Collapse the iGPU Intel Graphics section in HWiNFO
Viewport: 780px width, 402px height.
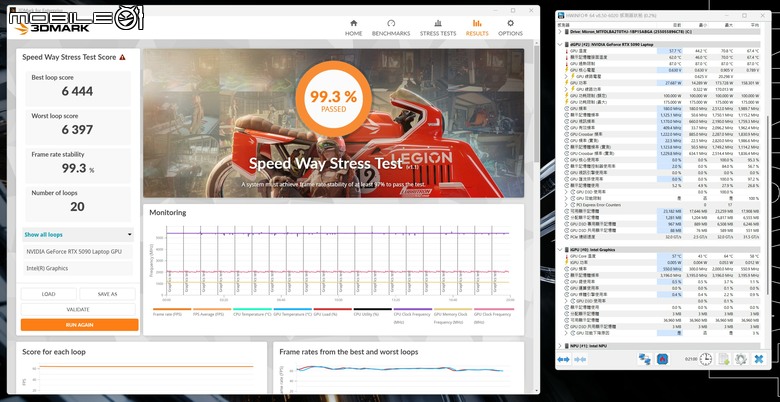(560, 250)
